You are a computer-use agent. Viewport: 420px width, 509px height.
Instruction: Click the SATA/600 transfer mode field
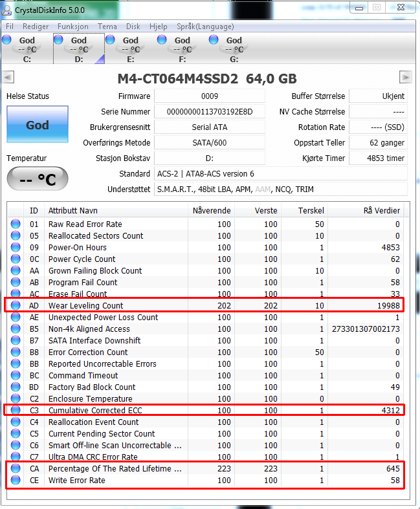(x=210, y=143)
